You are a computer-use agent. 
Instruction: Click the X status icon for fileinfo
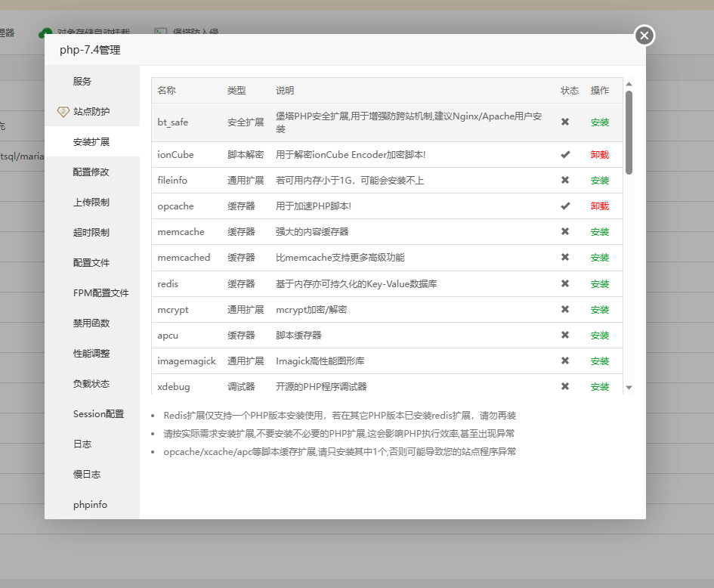tap(565, 180)
